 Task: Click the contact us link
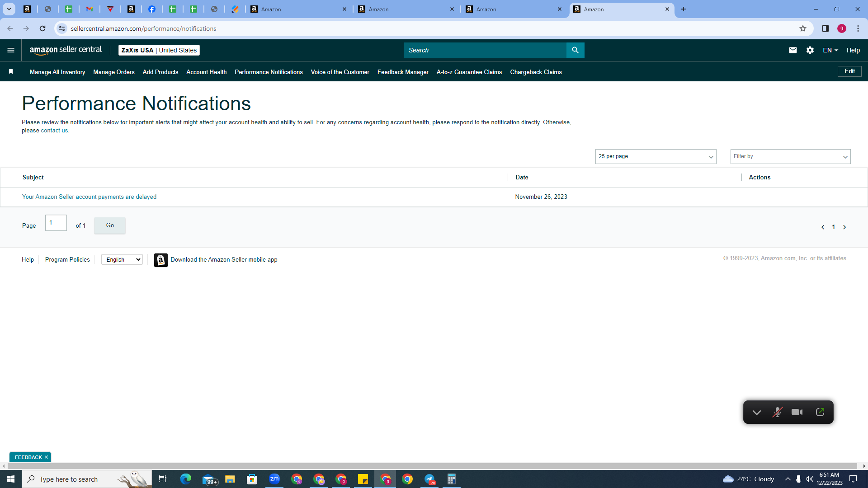pos(54,131)
